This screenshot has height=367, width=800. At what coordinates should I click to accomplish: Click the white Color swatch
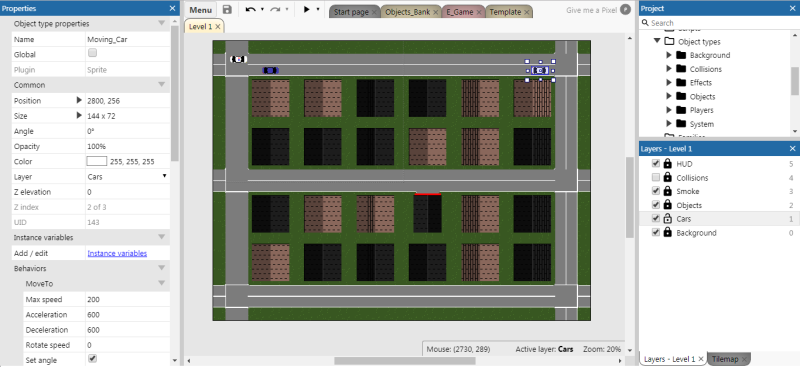click(97, 161)
